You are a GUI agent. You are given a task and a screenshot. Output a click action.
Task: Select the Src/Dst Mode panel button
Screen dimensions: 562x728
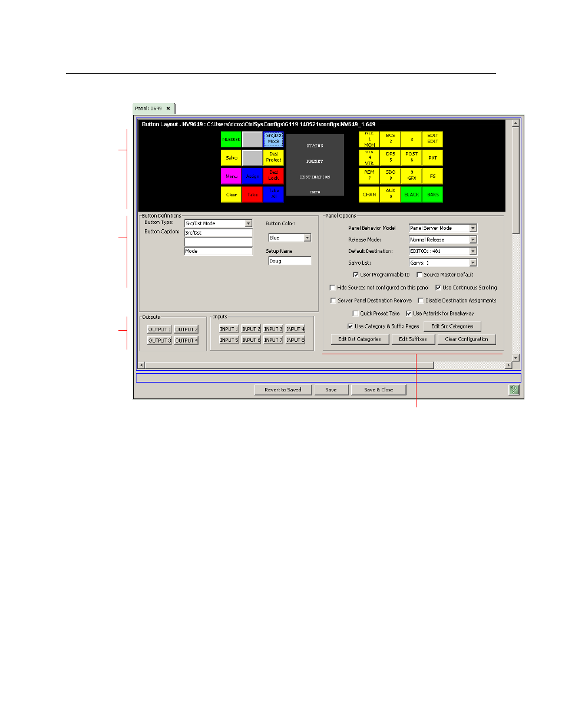[x=273, y=139]
